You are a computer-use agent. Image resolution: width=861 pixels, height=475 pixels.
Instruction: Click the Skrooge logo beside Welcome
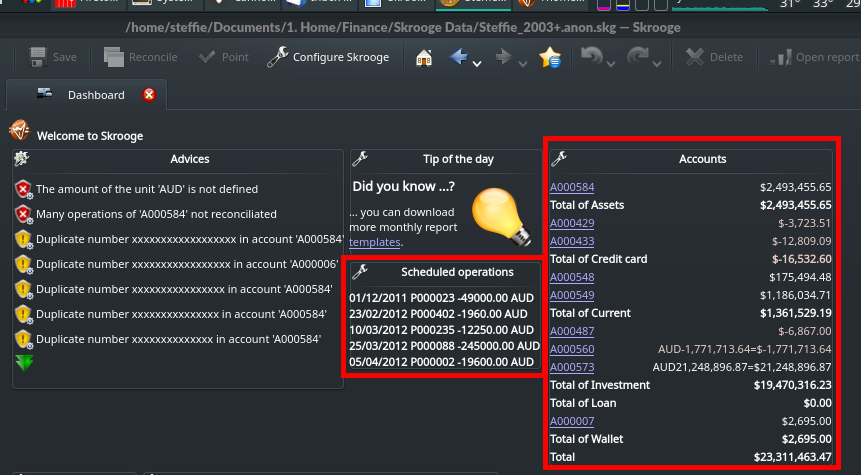pyautogui.click(x=19, y=130)
